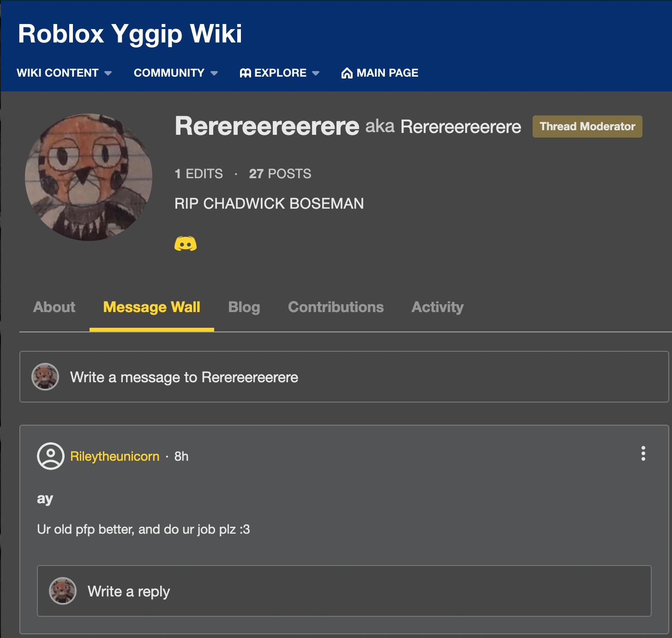This screenshot has height=638, width=672.
Task: Switch to the About tab
Action: (54, 307)
